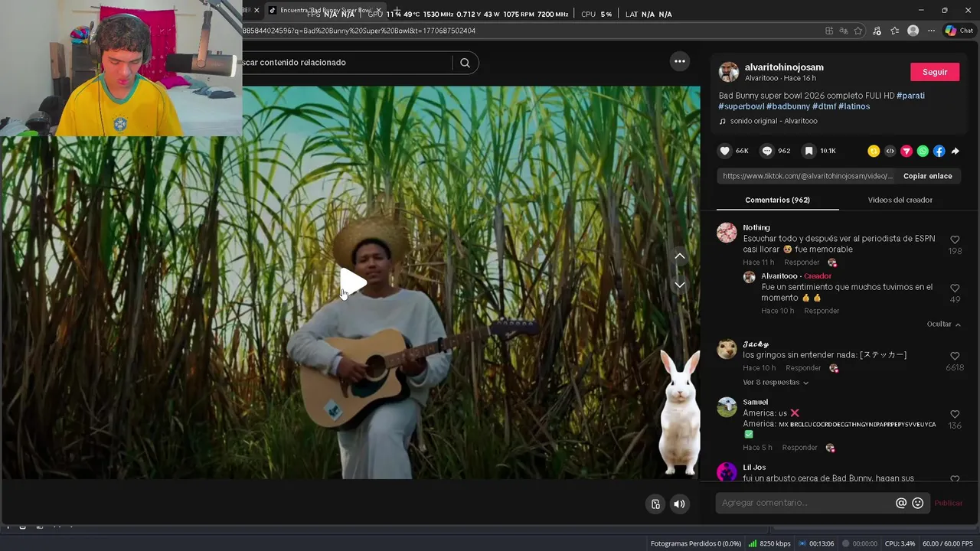Share the video to Facebook
Viewport: 980px width, 551px height.
tap(939, 151)
